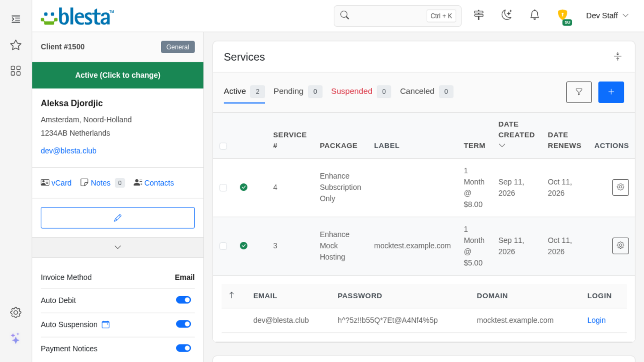The image size is (644, 362).
Task: Sort by Term column header
Action: [474, 145]
